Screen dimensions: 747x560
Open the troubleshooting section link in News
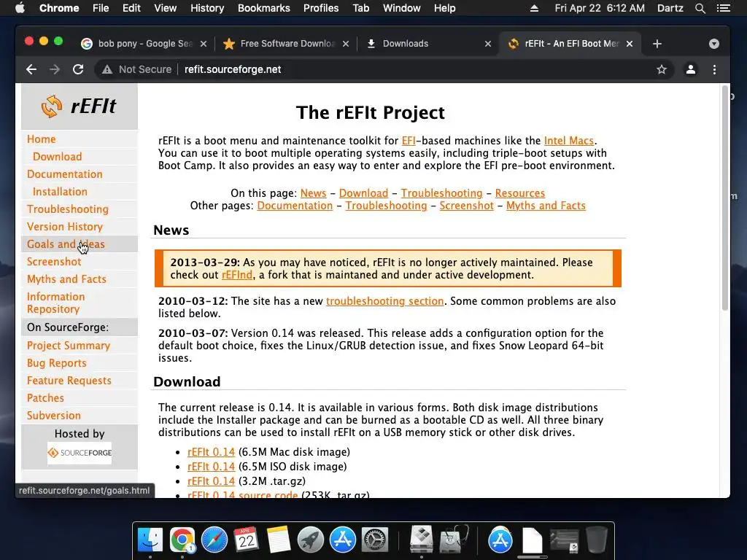385,301
